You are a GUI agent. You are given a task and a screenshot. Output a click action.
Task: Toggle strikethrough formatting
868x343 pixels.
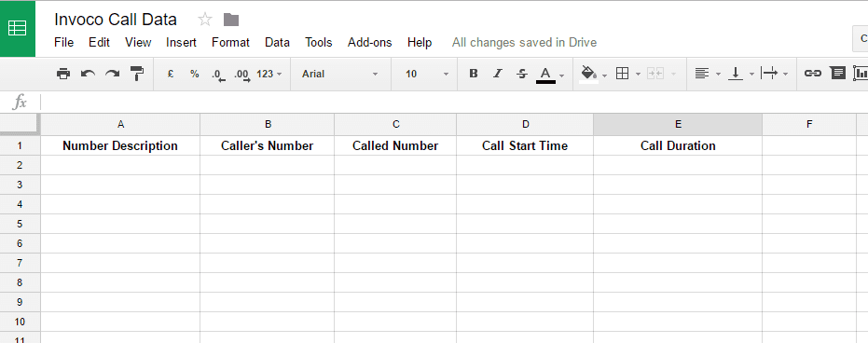[521, 74]
